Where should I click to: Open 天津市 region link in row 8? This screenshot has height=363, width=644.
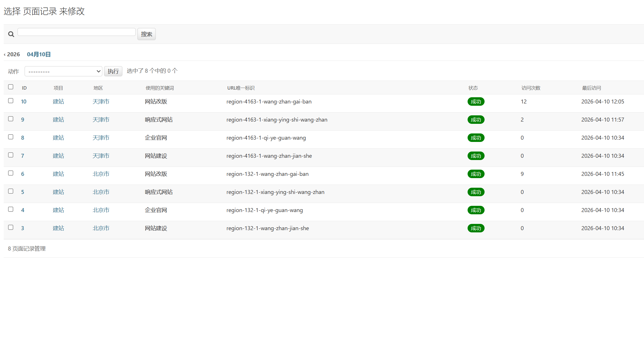[x=101, y=138]
